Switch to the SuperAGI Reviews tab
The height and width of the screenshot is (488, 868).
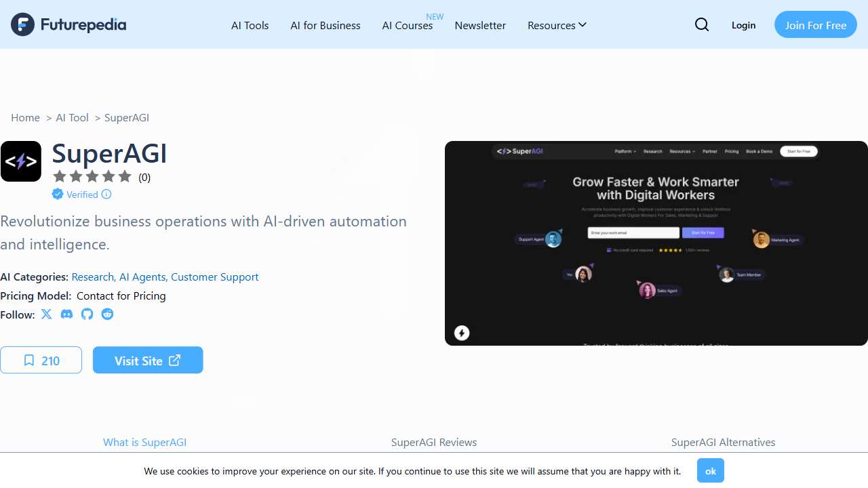(x=434, y=442)
